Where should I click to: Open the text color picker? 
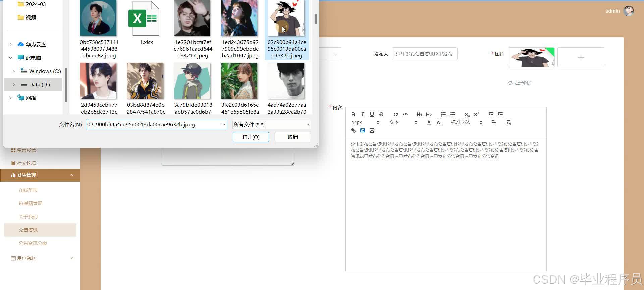pyautogui.click(x=429, y=122)
